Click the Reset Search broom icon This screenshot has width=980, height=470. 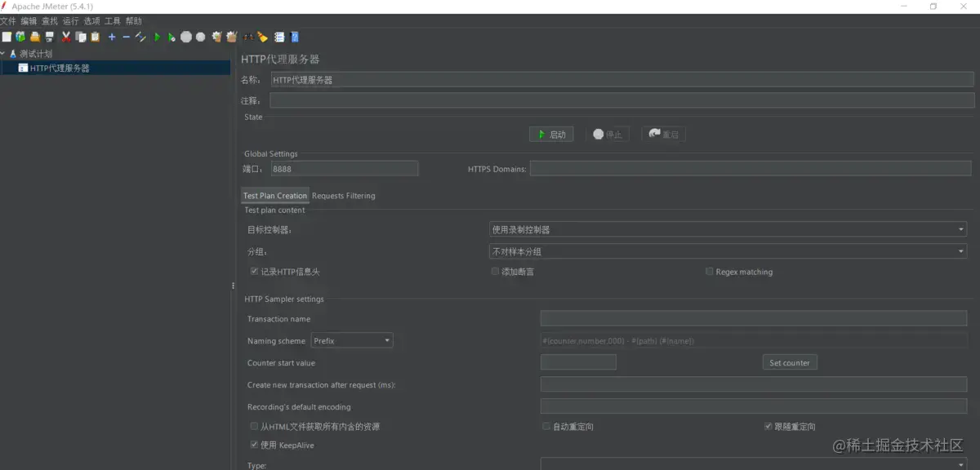coord(262,37)
